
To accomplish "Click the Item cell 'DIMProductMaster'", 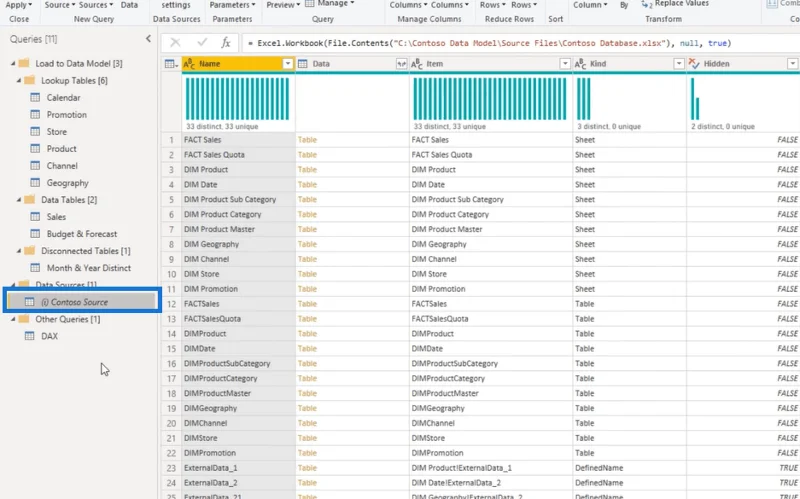I will click(x=491, y=393).
